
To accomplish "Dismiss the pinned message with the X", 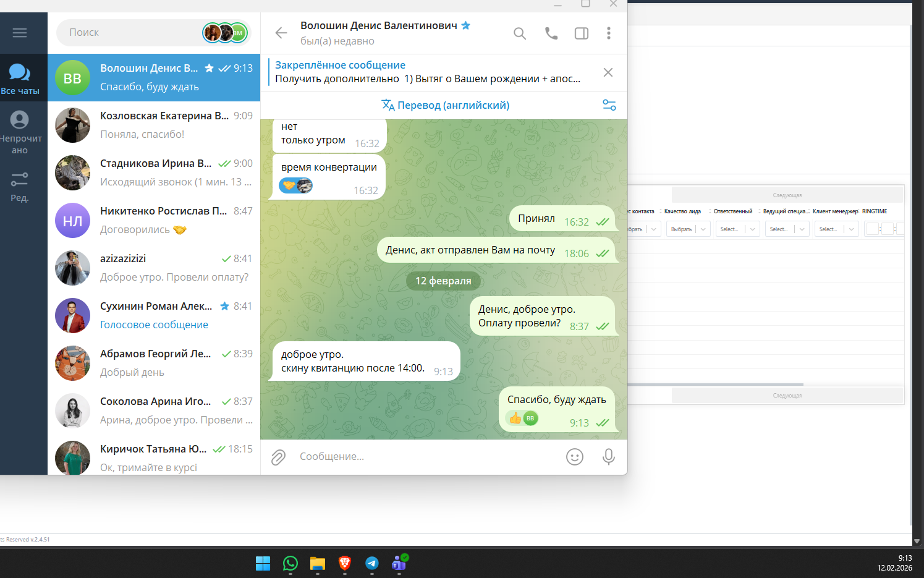I will [608, 72].
